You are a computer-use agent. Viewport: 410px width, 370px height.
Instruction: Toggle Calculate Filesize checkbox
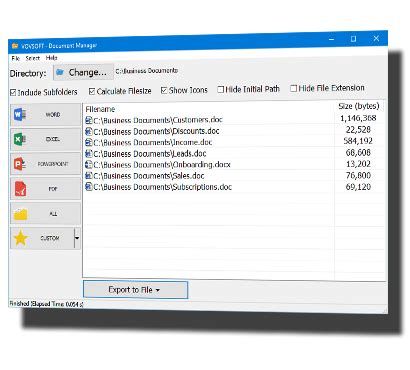(92, 91)
